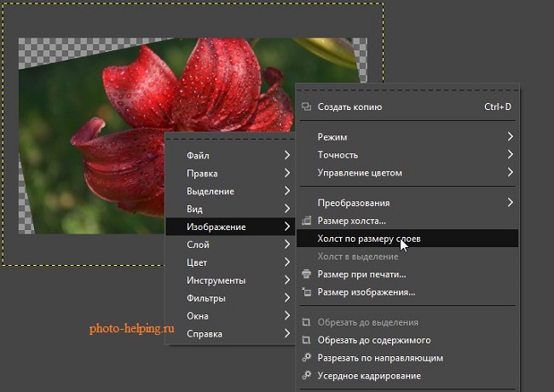The height and width of the screenshot is (392, 554).
Task: Choose Размер при печати…
Action: [x=407, y=274]
